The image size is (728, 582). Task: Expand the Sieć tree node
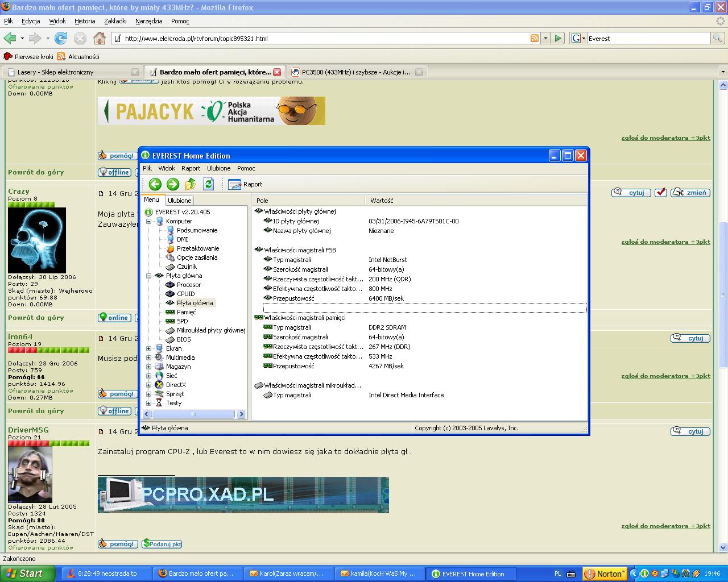coord(149,376)
